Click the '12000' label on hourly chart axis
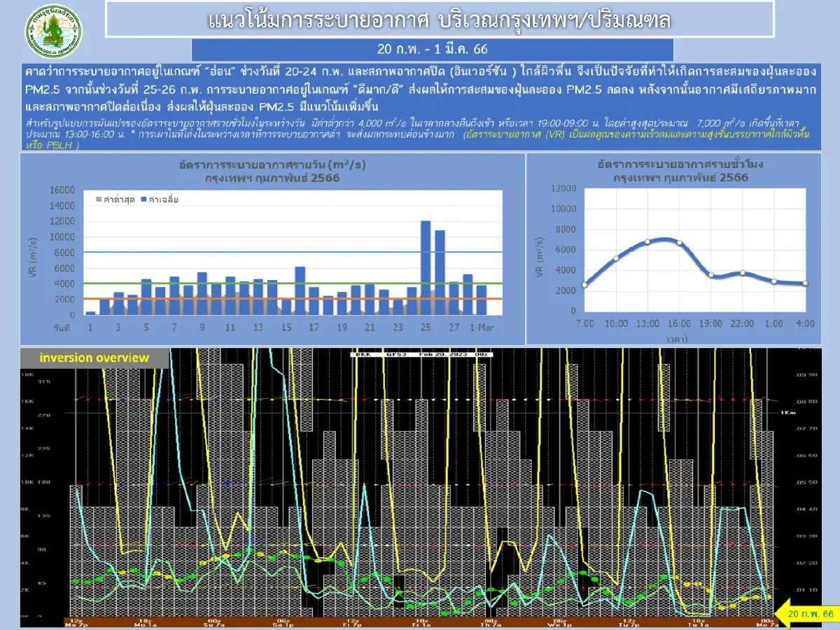This screenshot has width=840, height=630. click(563, 188)
